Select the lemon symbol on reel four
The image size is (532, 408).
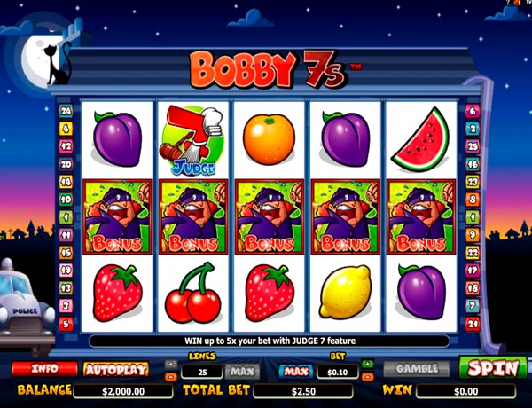click(x=346, y=293)
